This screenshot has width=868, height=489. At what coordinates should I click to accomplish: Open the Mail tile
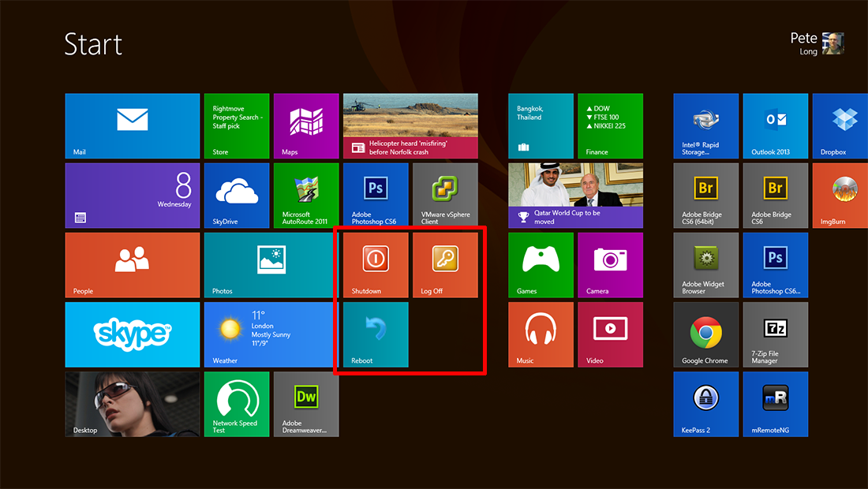point(133,126)
